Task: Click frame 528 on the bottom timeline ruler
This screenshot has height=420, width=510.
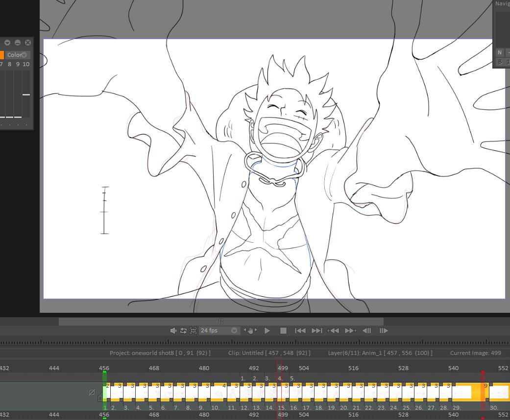Action: click(403, 415)
